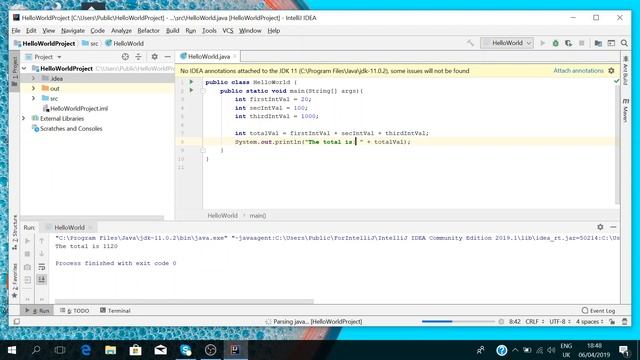Toggle read-only lock icon in status bar

click(x=611, y=322)
